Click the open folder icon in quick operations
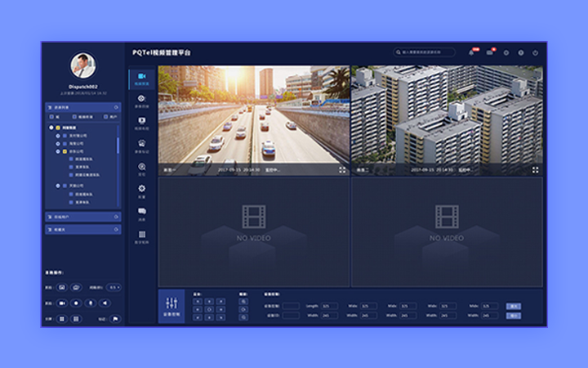The width and height of the screenshot is (588, 368). coord(76,288)
